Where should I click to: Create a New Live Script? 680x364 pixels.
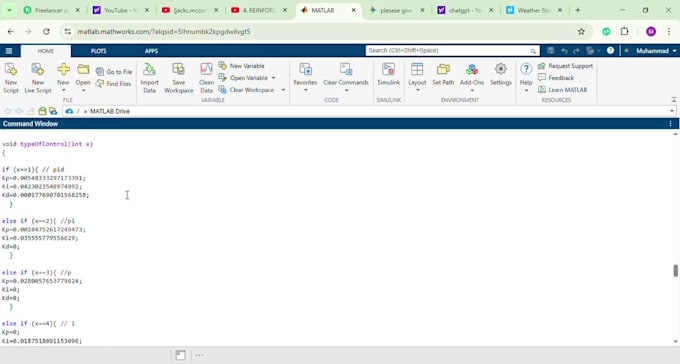[x=38, y=78]
